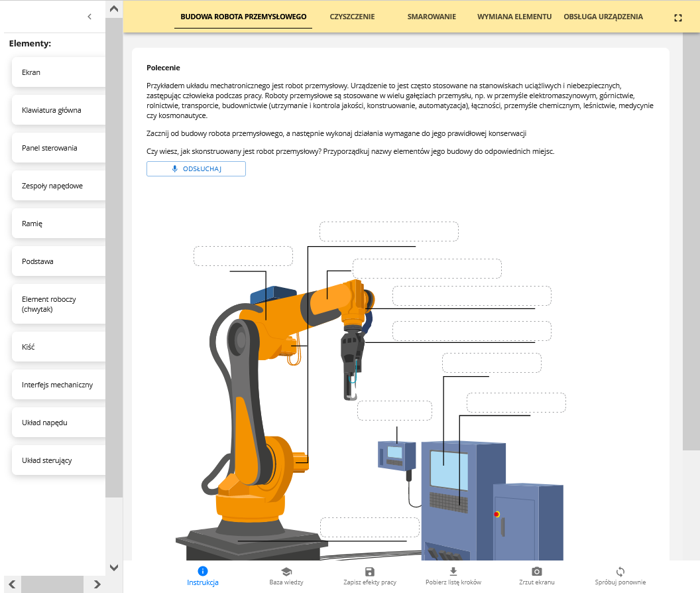Image resolution: width=700 pixels, height=593 pixels.
Task: Switch to the Czyszczenie tab
Action: click(x=352, y=17)
